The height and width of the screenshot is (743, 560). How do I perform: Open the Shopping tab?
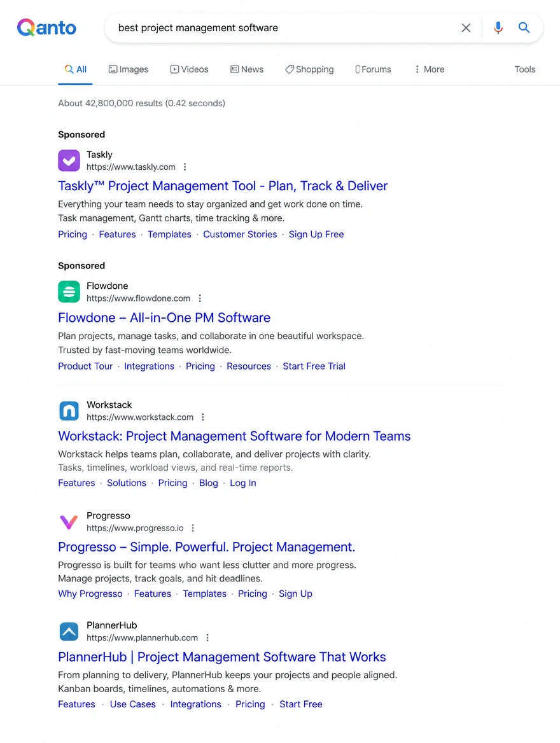[x=309, y=69]
